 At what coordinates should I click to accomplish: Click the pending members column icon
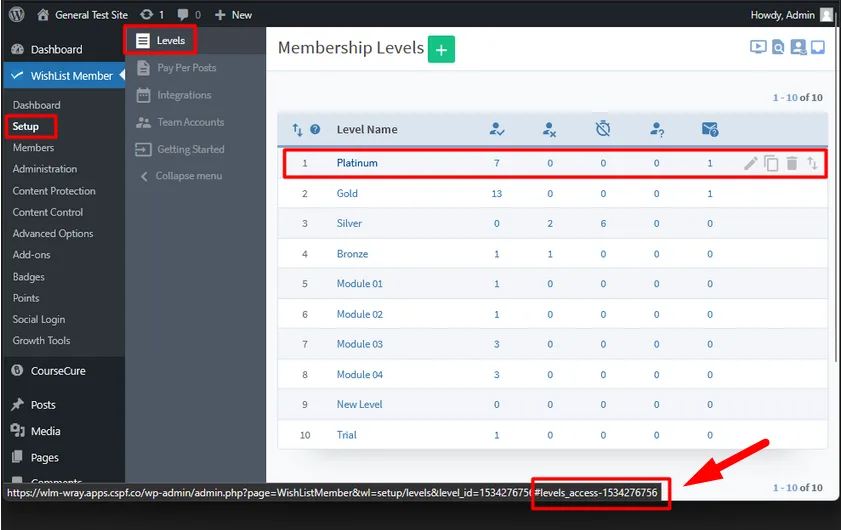tap(656, 129)
